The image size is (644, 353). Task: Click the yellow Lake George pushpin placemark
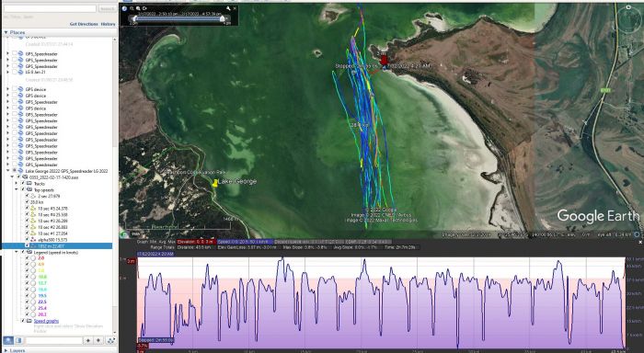(214, 183)
